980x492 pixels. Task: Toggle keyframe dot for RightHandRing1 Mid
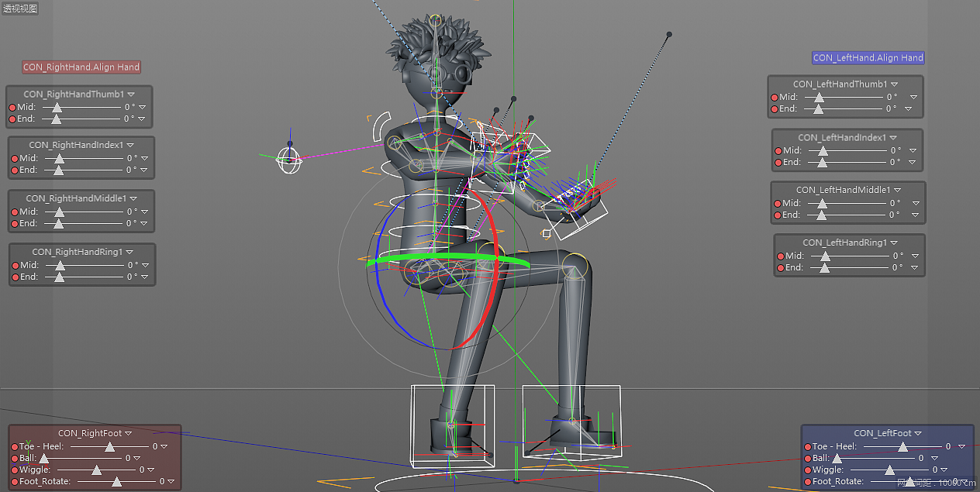(x=15, y=265)
